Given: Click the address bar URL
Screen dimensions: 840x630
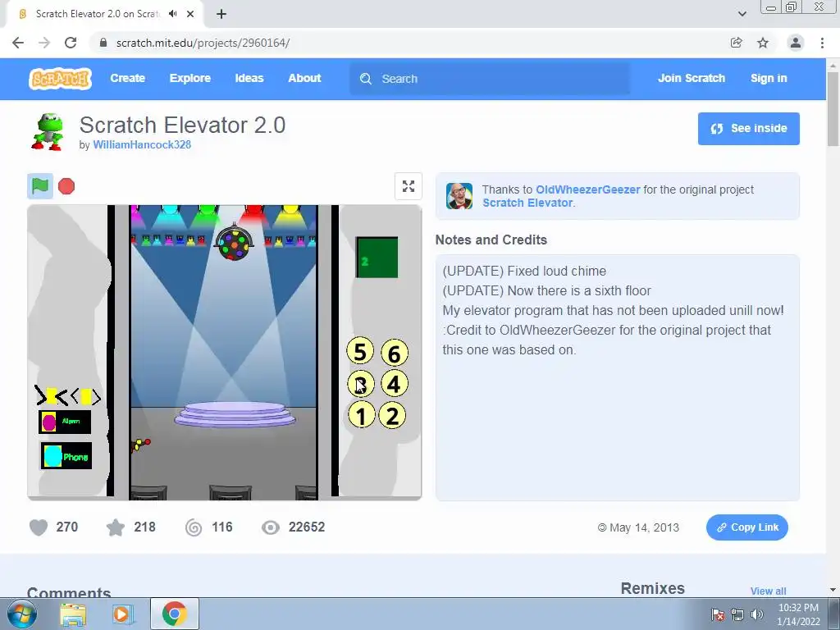Looking at the screenshot, I should (203, 43).
